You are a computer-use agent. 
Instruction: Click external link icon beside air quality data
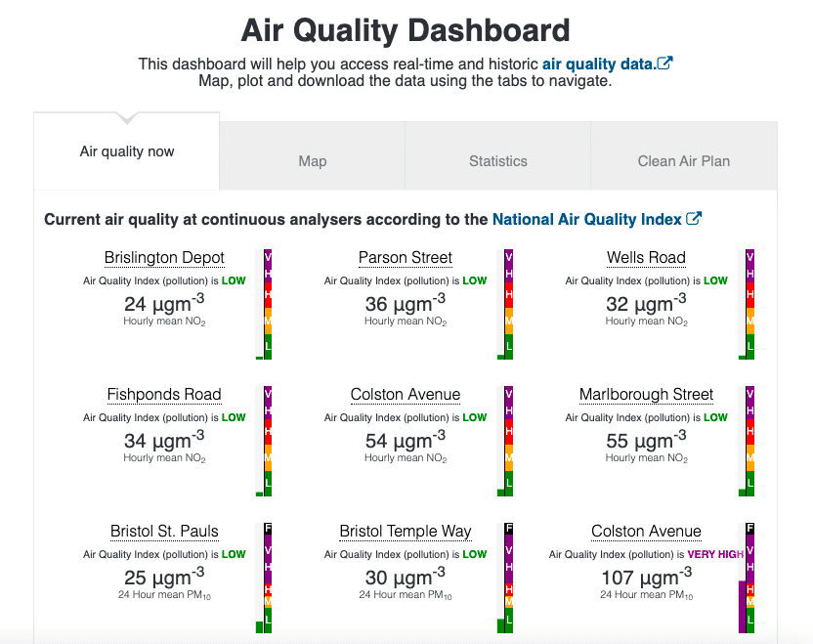point(665,64)
